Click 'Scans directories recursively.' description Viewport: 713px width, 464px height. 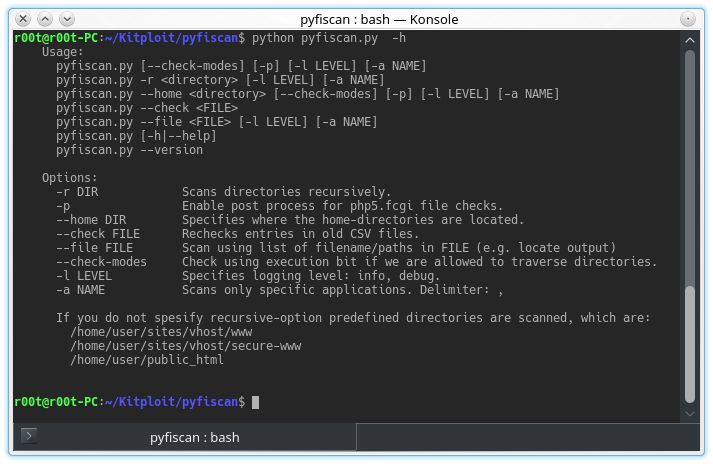pyautogui.click(x=286, y=192)
